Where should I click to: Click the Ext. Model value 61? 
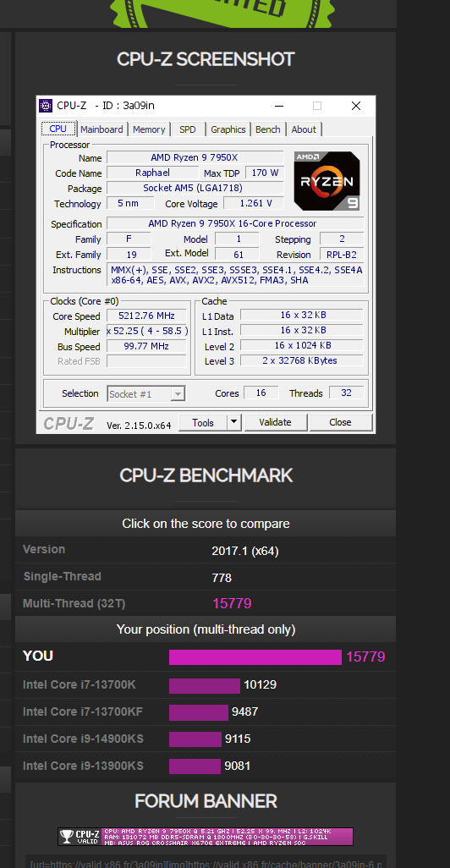coord(237,254)
